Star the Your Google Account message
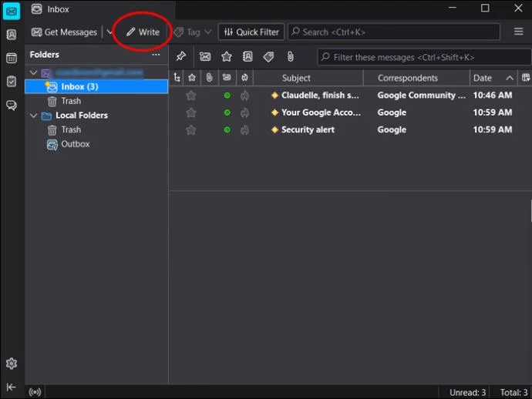This screenshot has height=399, width=532. pos(191,112)
